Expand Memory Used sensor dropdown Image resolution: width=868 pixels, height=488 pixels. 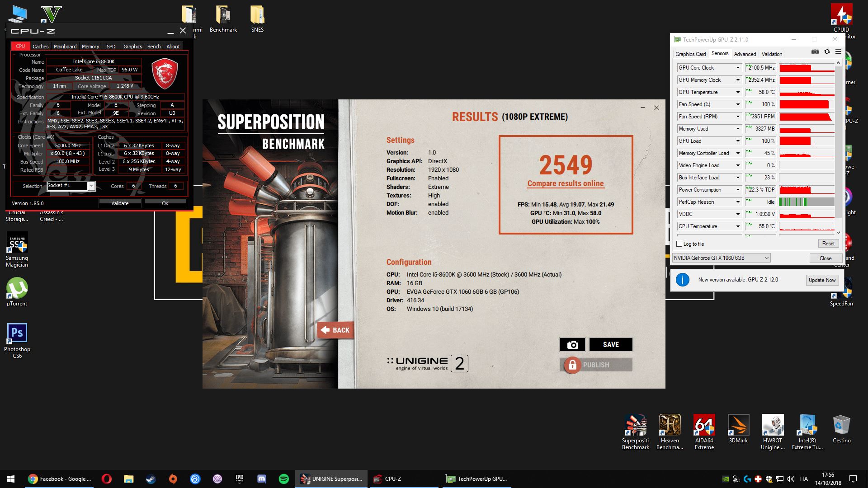pos(738,129)
